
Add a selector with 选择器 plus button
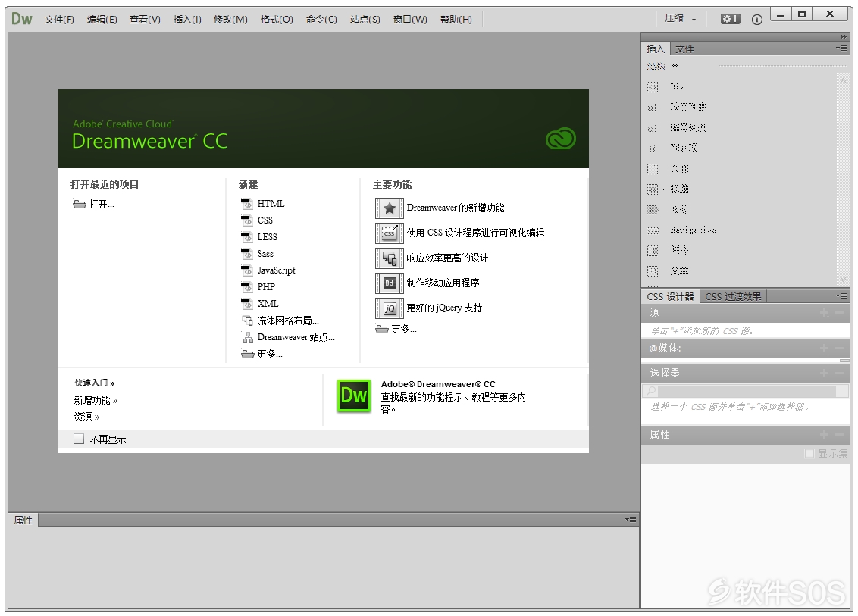(824, 374)
